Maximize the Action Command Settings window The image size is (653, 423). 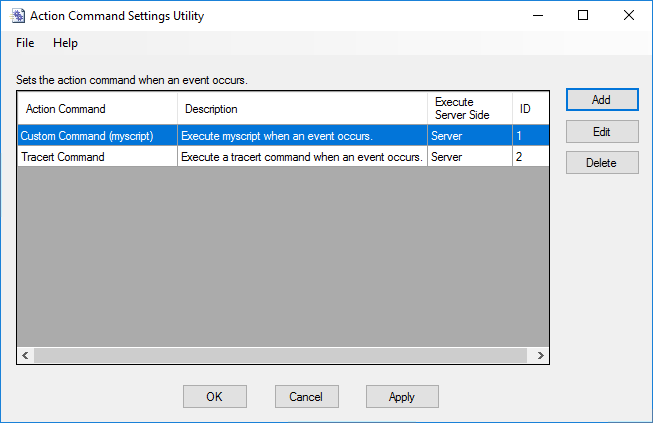[583, 15]
